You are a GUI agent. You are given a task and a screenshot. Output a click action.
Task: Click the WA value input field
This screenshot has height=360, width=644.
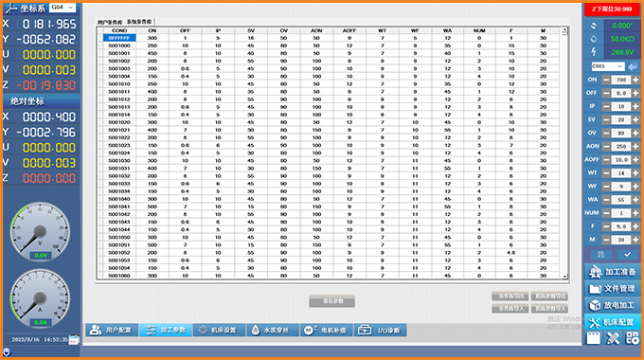click(x=621, y=200)
